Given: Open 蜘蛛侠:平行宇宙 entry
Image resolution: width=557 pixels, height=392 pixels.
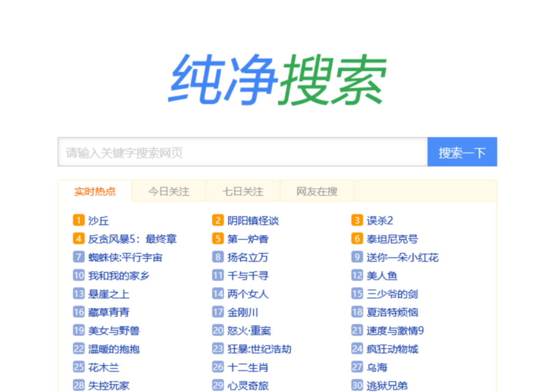Looking at the screenshot, I should coord(125,257).
